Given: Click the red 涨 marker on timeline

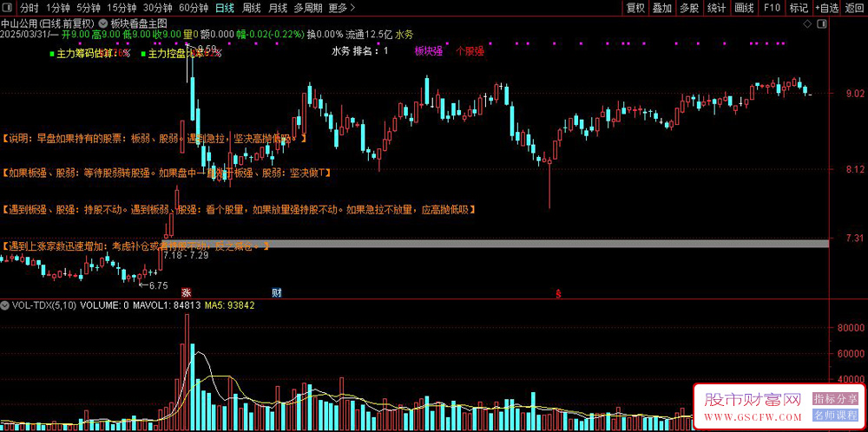Looking at the screenshot, I should click(187, 292).
